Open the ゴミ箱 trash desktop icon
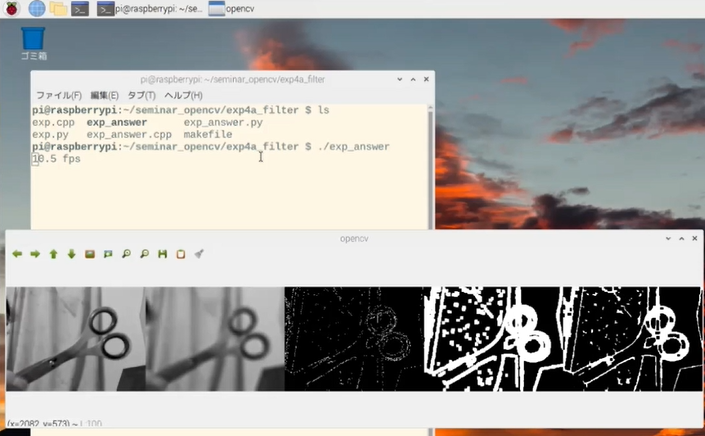The height and width of the screenshot is (436, 705). [33, 43]
